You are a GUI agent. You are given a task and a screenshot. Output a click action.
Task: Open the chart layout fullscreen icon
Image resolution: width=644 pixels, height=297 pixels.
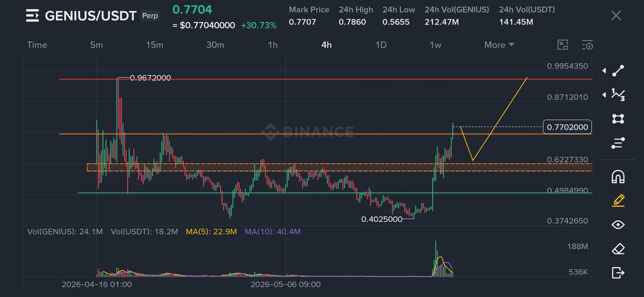pos(562,45)
